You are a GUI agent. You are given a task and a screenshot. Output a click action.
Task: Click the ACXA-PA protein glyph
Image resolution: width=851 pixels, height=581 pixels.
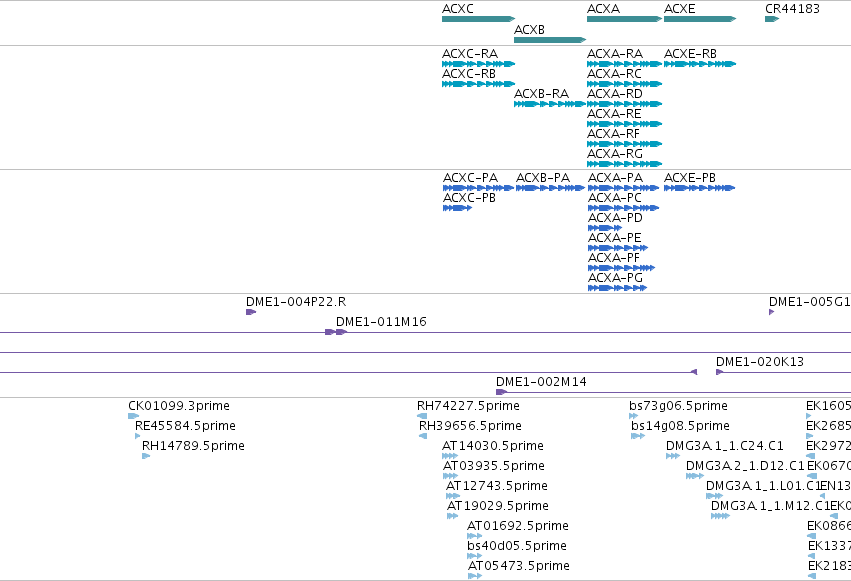(x=624, y=188)
